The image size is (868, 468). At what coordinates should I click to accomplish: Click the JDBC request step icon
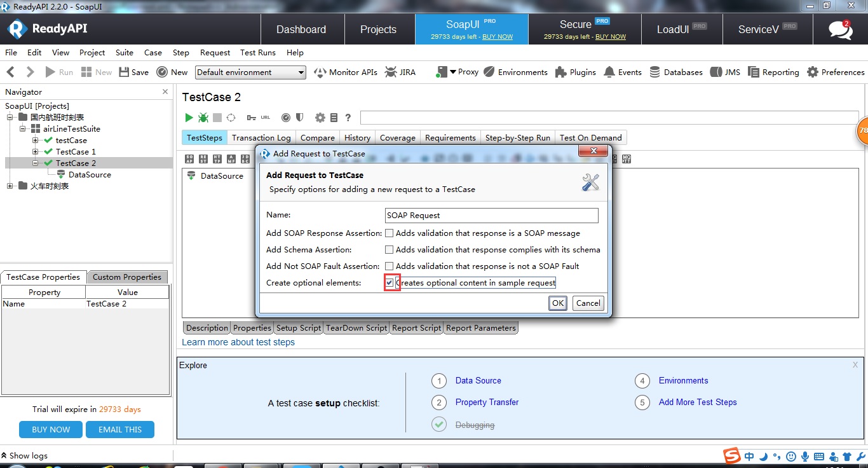click(x=245, y=159)
